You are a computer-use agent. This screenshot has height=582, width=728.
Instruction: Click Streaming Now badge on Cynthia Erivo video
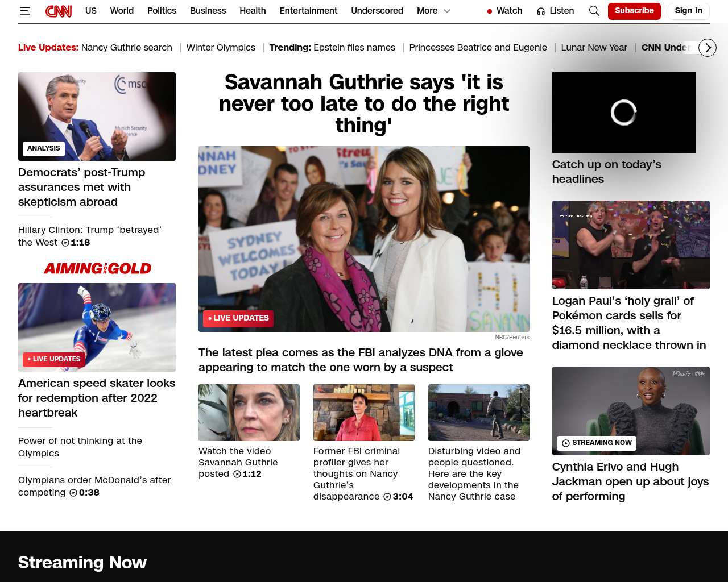pyautogui.click(x=597, y=443)
